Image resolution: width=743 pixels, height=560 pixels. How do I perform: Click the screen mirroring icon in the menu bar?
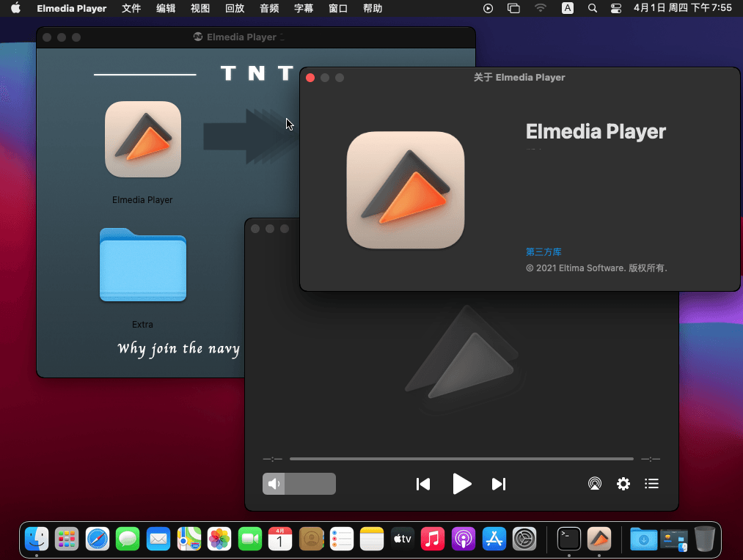pos(513,8)
